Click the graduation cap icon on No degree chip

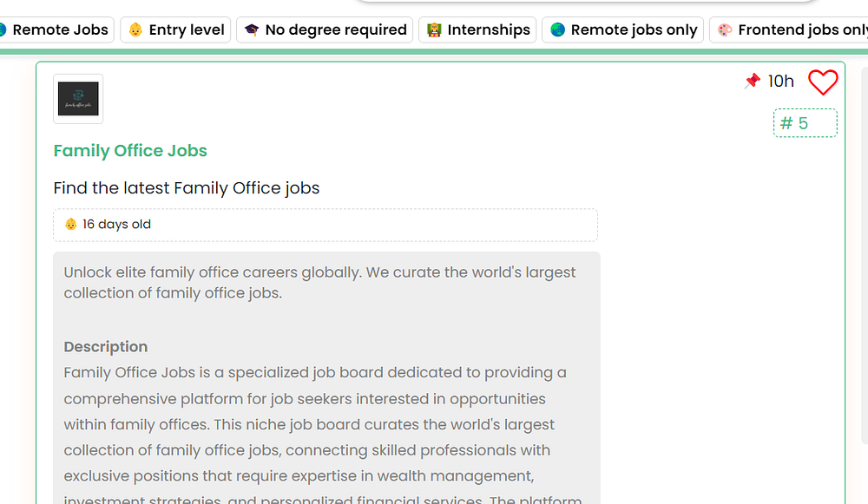pos(252,29)
